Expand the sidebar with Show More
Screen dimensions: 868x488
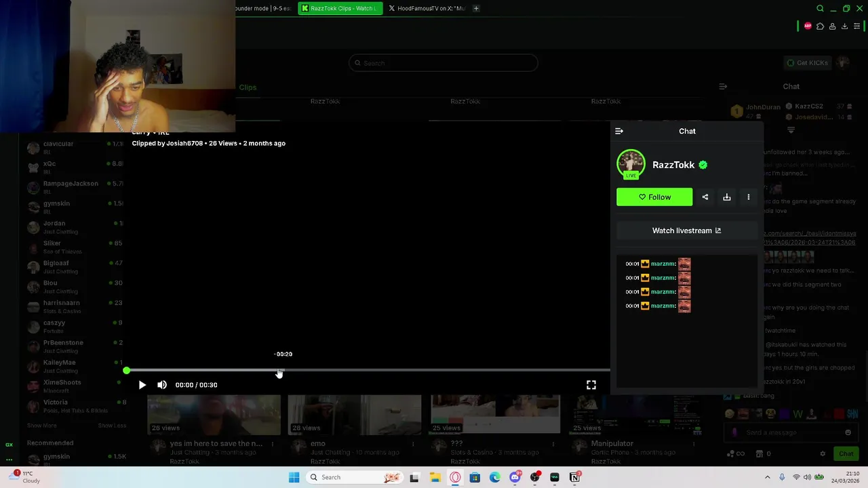tap(42, 426)
